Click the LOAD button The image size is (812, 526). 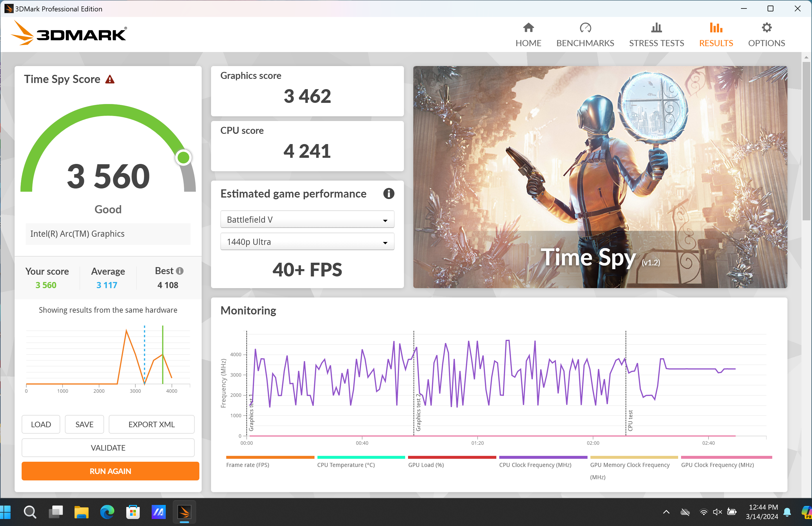click(41, 424)
